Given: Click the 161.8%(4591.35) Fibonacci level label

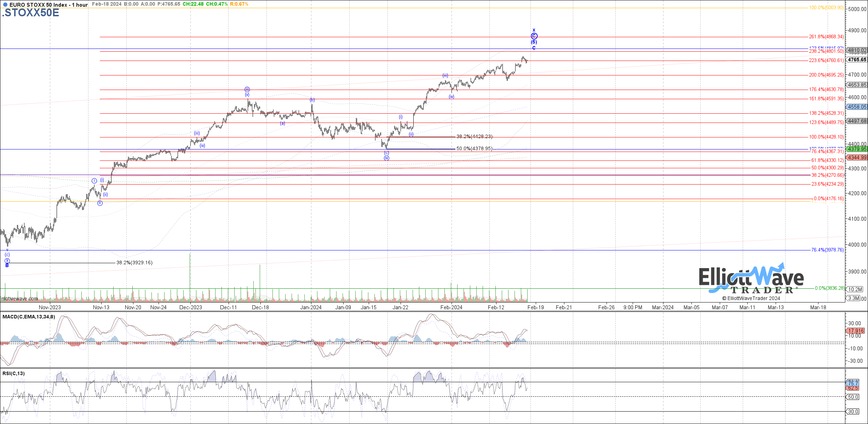Looking at the screenshot, I should 826,99.
